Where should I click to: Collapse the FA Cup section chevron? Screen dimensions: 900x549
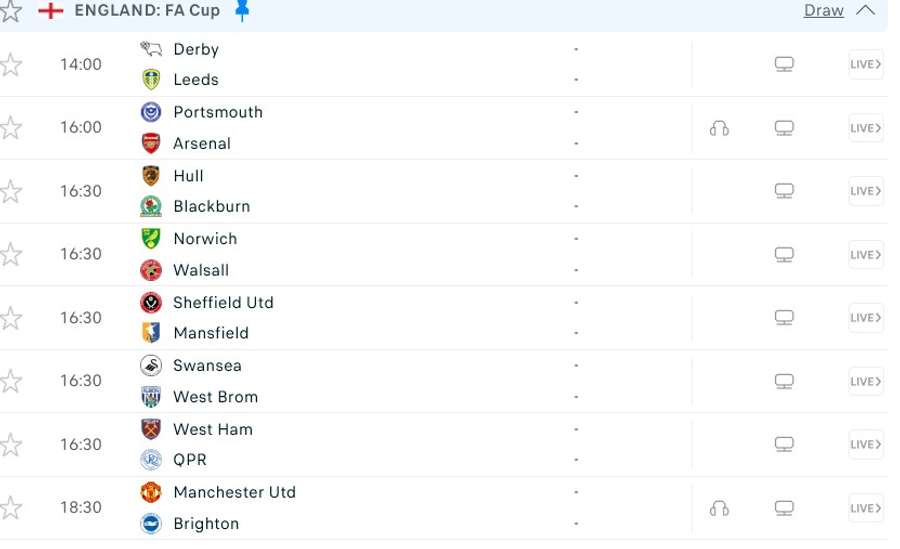[866, 11]
